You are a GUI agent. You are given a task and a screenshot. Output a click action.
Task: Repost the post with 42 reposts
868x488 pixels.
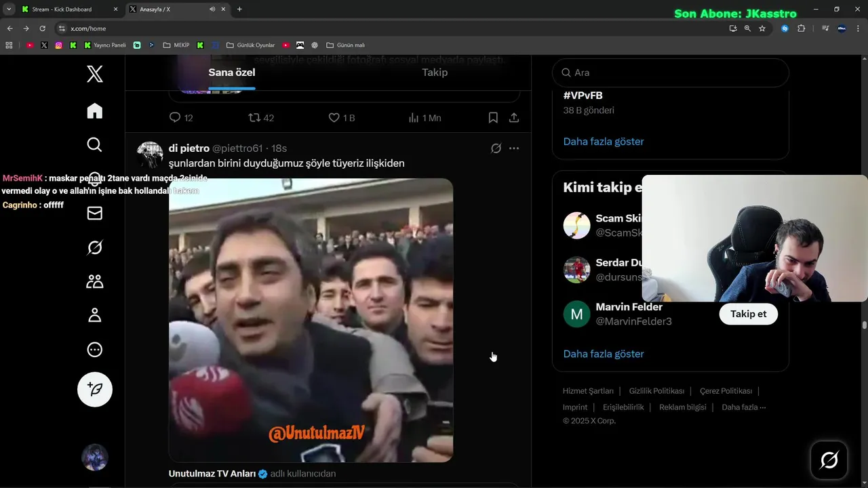point(261,117)
